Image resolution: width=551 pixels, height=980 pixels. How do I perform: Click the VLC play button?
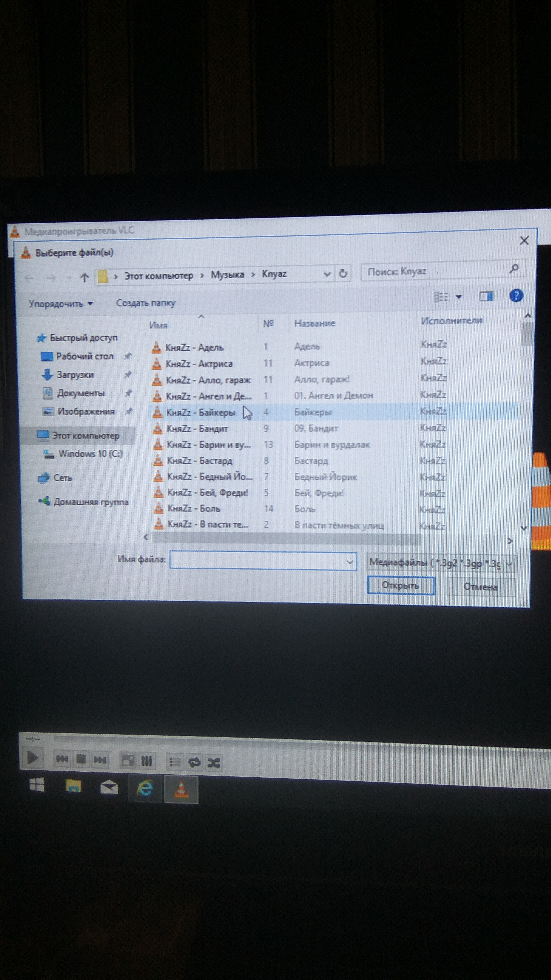32,758
